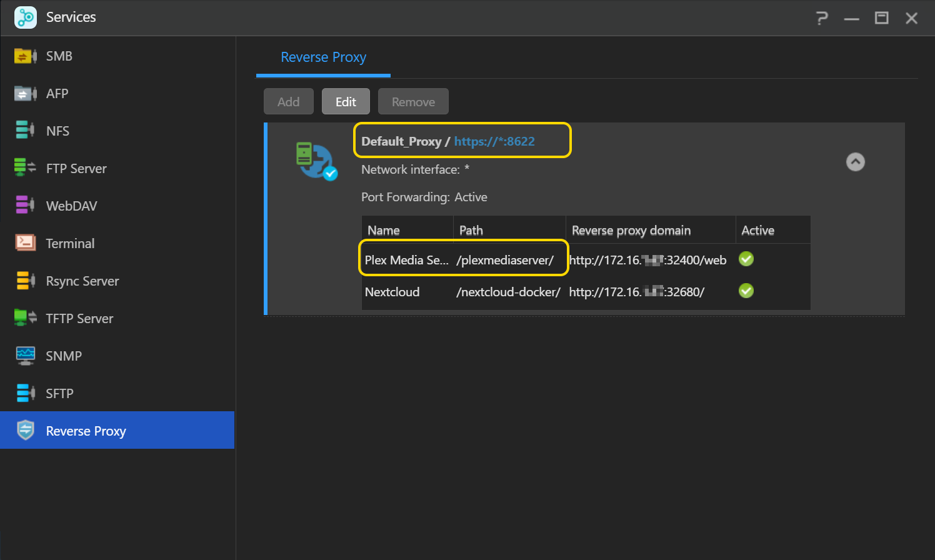
Task: Click the Network interface: * text
Action: coord(415,169)
